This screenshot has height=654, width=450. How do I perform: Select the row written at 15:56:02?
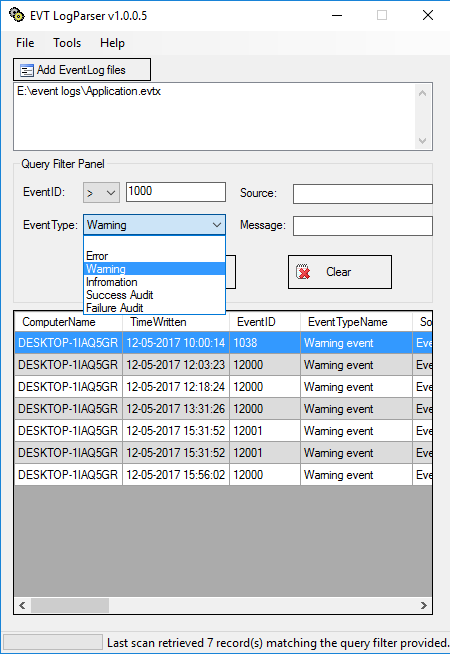[223, 475]
